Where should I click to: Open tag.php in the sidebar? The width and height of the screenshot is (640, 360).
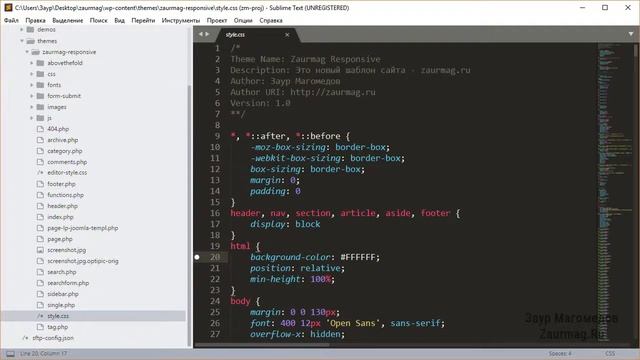click(58, 327)
